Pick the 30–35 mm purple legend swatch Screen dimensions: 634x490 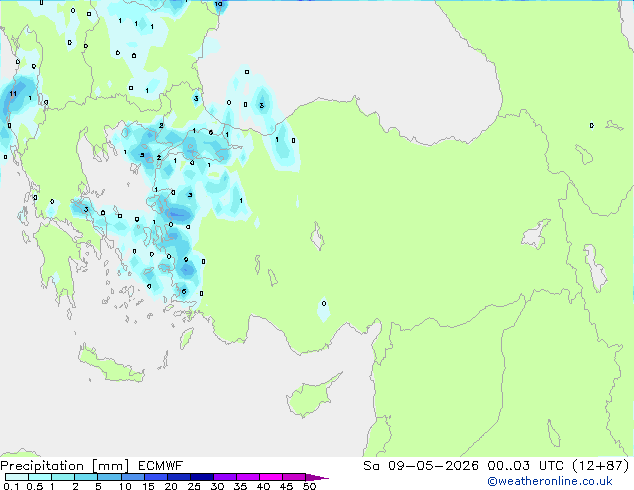[x=225, y=477]
